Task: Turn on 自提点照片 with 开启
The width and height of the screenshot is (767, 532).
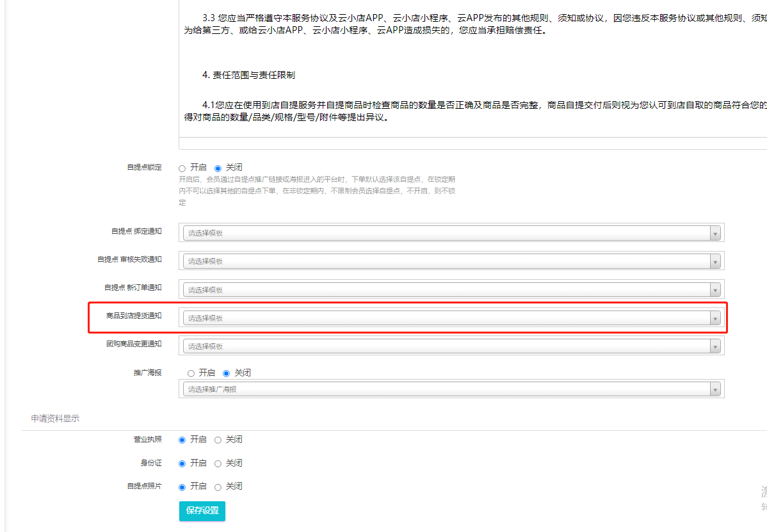Action: click(182, 487)
